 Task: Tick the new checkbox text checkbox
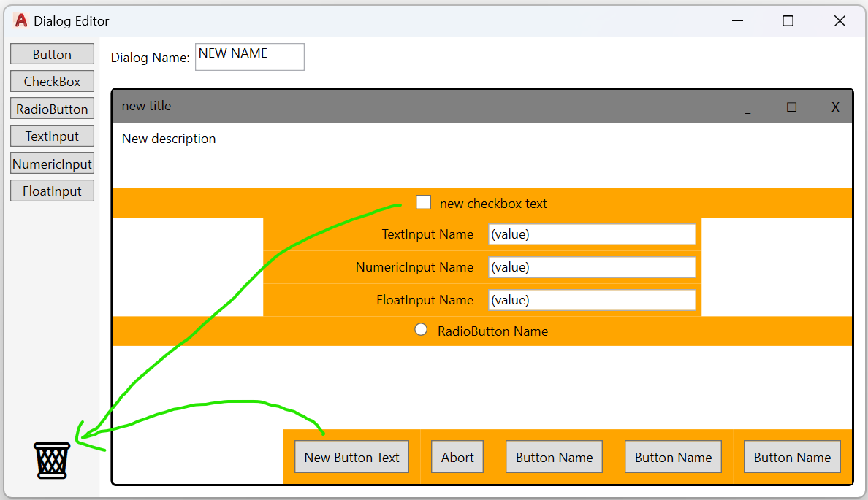coord(424,202)
